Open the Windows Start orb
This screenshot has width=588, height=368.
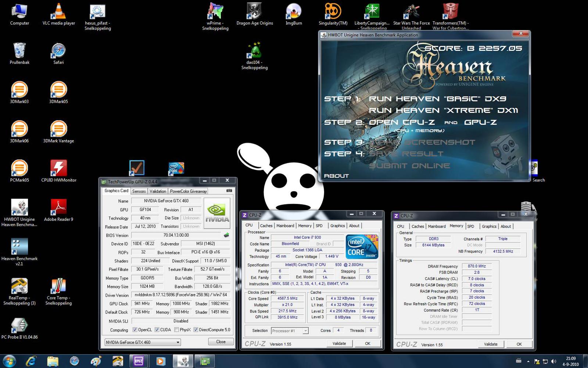tap(9, 361)
